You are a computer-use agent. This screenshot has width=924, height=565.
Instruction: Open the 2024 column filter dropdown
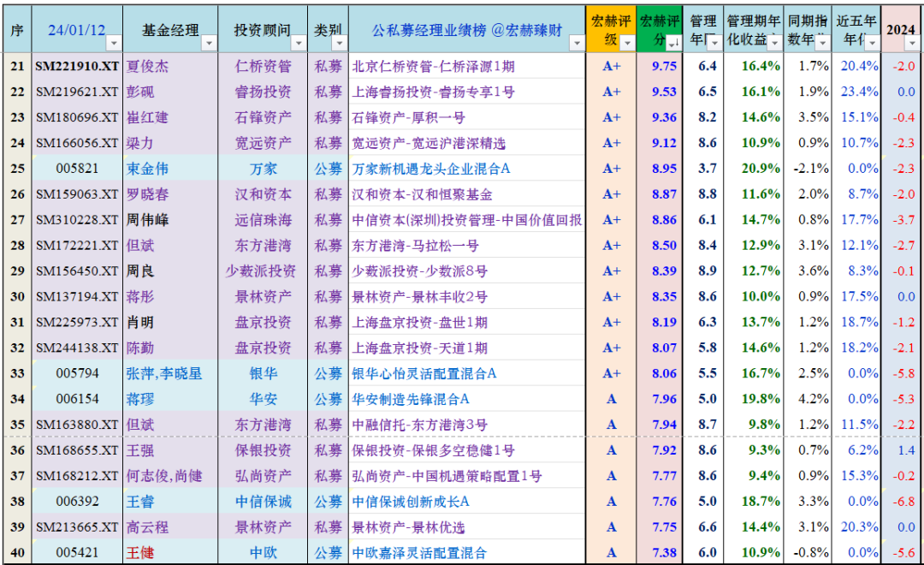(x=912, y=43)
